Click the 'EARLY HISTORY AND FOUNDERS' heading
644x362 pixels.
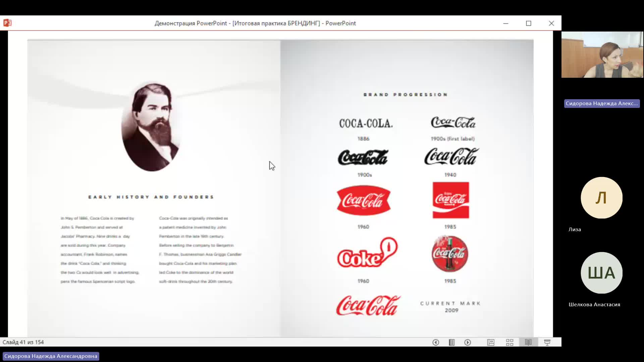click(x=151, y=197)
